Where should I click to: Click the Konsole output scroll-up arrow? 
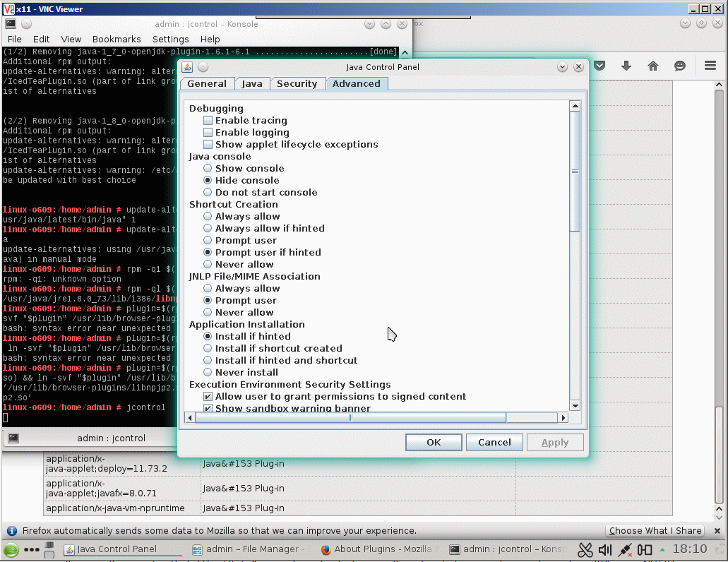click(405, 52)
